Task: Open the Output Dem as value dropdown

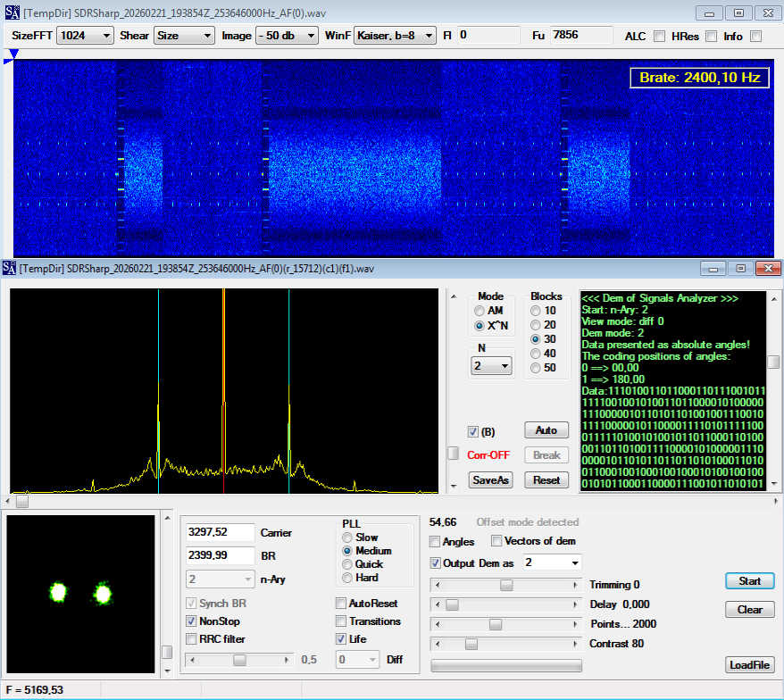Action: coord(552,563)
